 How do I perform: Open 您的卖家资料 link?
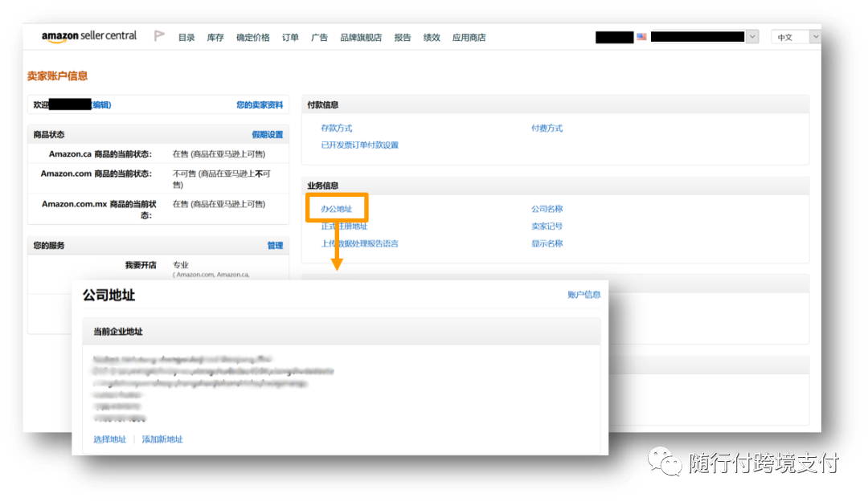tap(260, 104)
